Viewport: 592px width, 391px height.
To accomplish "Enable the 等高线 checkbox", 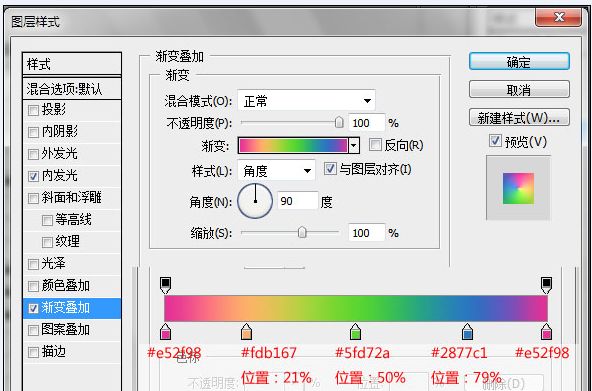I will click(x=47, y=220).
